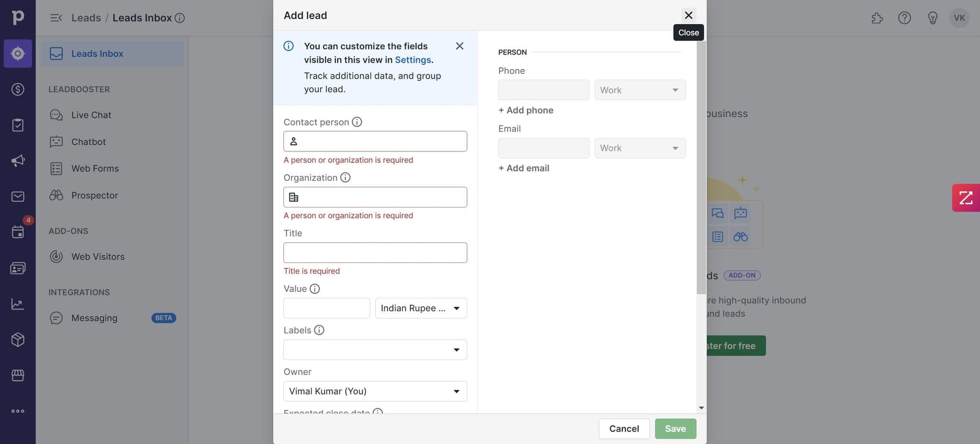Open Campaigns megaphone icon in sidebar
Viewport: 980px width, 444px height.
pos(18,161)
